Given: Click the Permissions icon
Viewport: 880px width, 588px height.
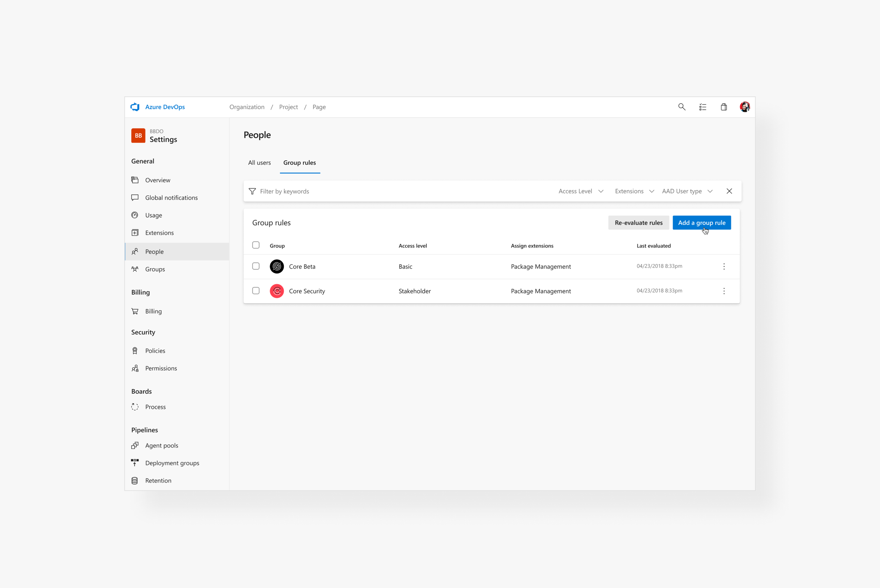Looking at the screenshot, I should pos(135,368).
